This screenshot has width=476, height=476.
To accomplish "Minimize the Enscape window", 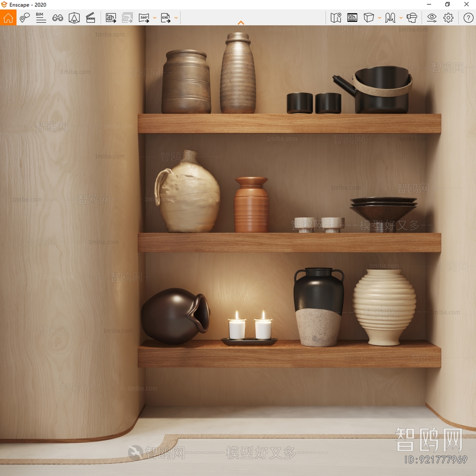I will [429, 4].
